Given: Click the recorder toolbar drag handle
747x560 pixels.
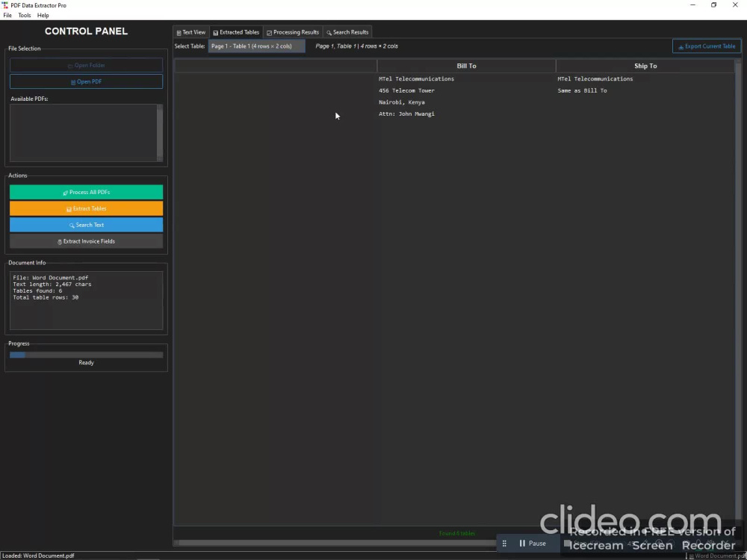Looking at the screenshot, I should (x=504, y=544).
